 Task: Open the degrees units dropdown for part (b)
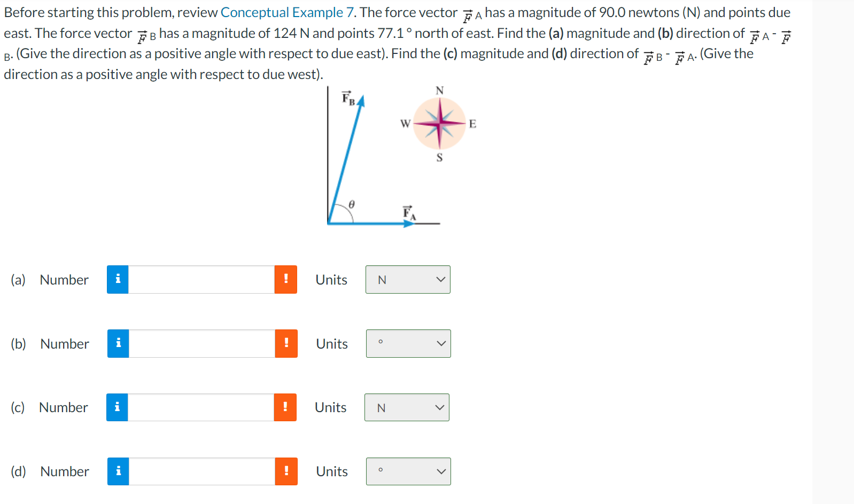coord(407,343)
